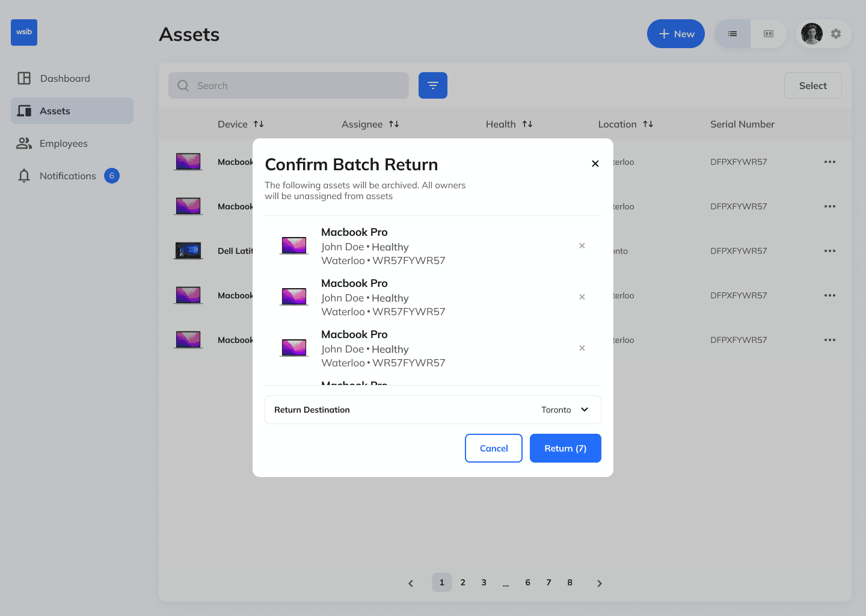The width and height of the screenshot is (866, 616).
Task: Open Return Destination dropdown
Action: tap(433, 410)
